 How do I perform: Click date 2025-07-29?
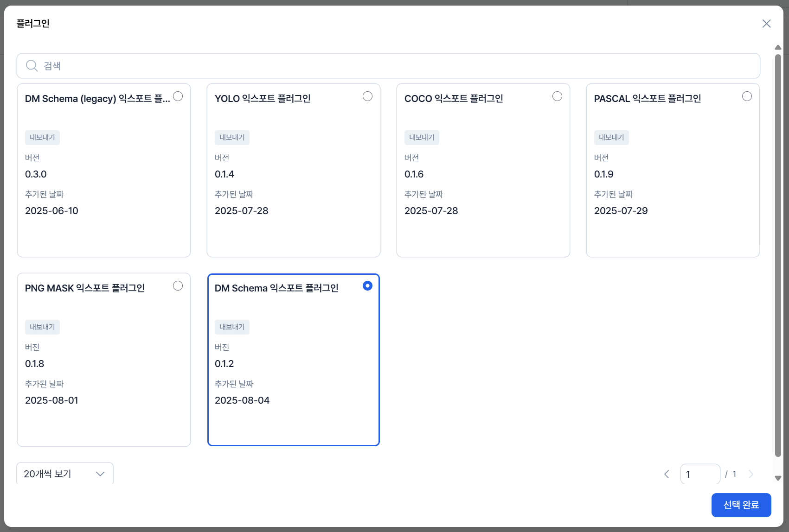(621, 211)
